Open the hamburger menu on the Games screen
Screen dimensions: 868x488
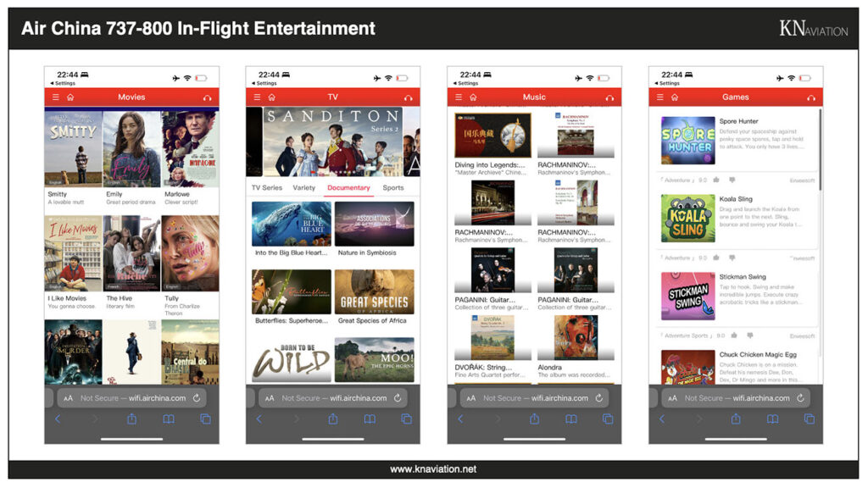pos(659,97)
